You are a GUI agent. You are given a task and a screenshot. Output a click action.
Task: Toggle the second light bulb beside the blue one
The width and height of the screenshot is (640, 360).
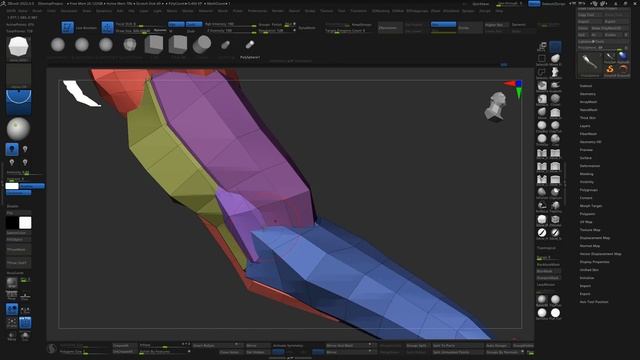click(x=25, y=149)
